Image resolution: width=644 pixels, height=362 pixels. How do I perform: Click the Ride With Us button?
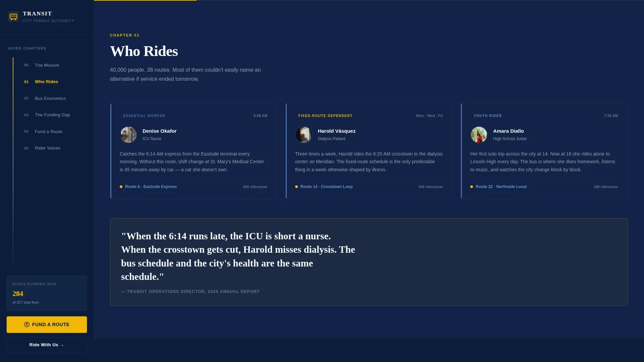coord(47,345)
